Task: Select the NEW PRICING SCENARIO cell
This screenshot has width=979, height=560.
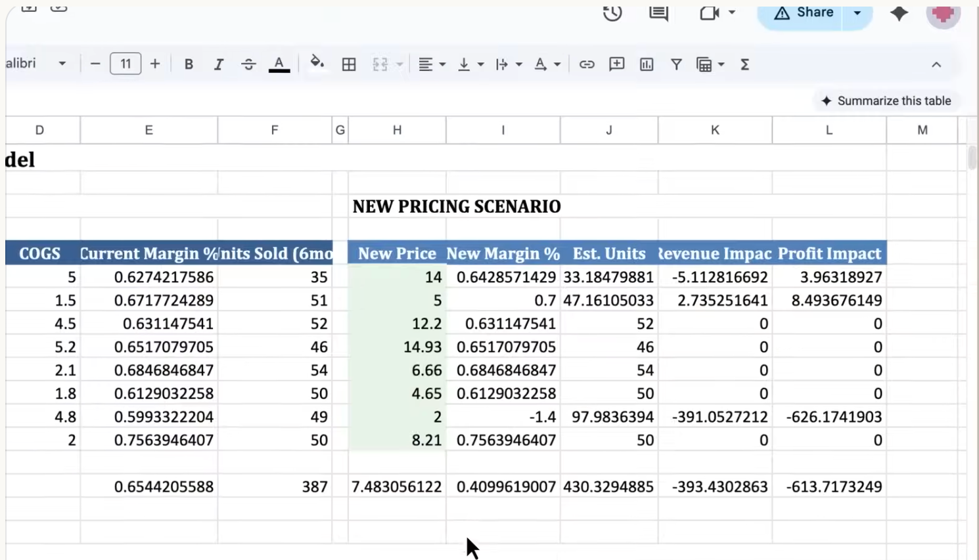Action: pos(457,207)
